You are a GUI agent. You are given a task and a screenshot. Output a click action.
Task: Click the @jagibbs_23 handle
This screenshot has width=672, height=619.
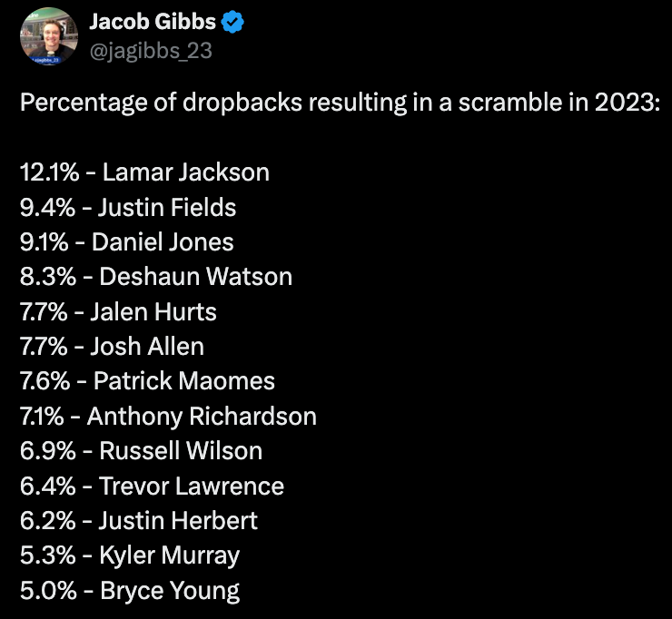point(151,51)
